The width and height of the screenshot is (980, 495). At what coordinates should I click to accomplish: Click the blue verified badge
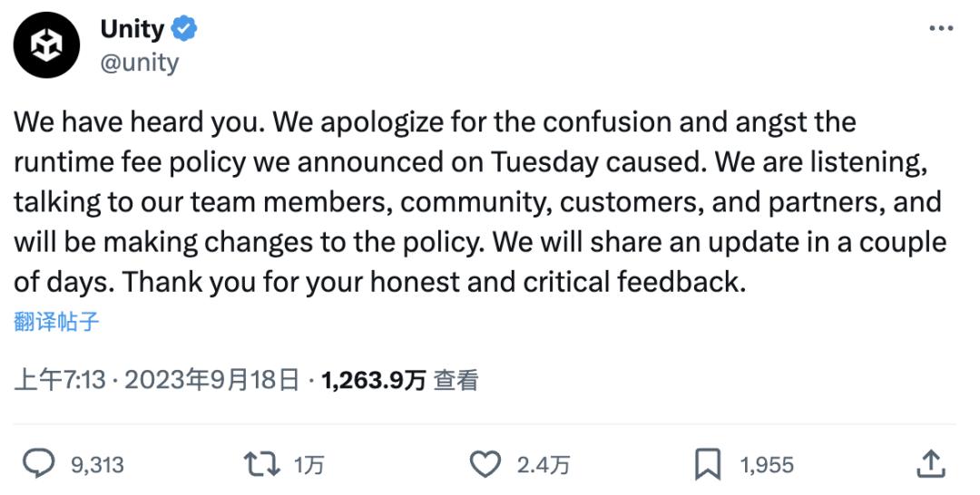coord(185,29)
